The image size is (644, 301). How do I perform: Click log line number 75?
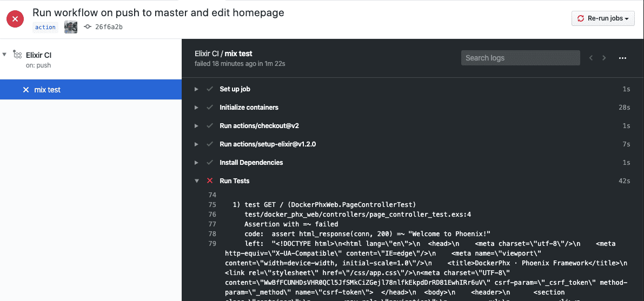[213, 204]
